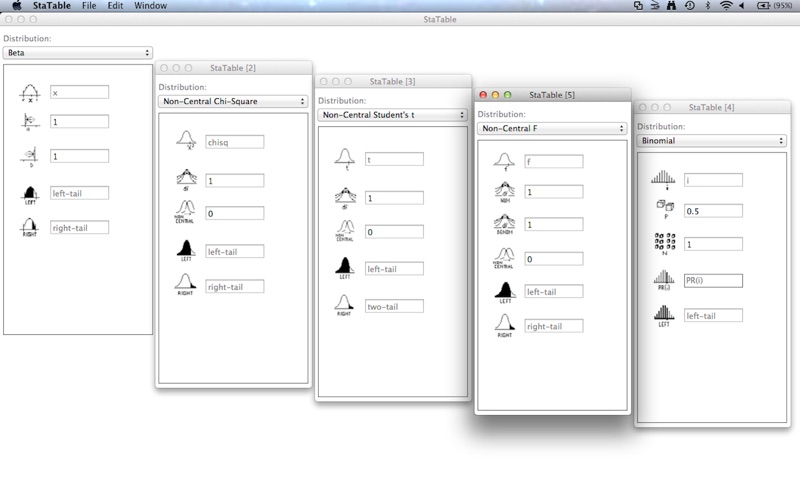
Task: Open the Non-Central Chi-Square distribution dropdown
Action: click(x=233, y=101)
